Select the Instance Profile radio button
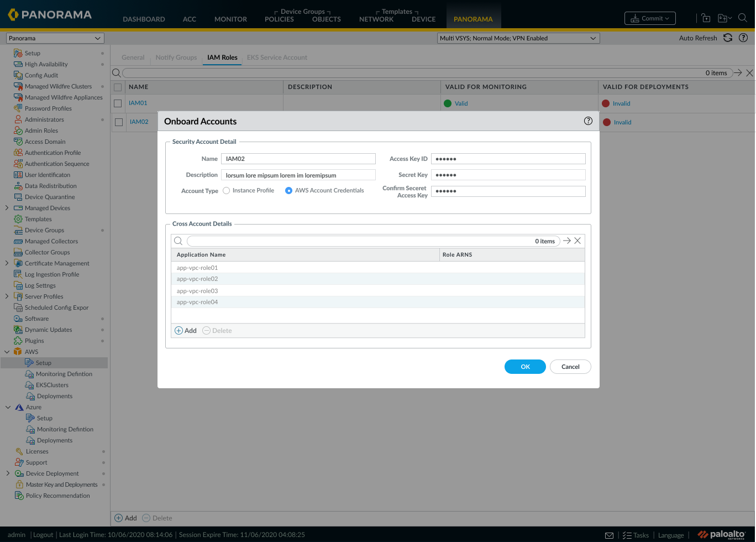Viewport: 756px width, 542px height. coord(227,190)
